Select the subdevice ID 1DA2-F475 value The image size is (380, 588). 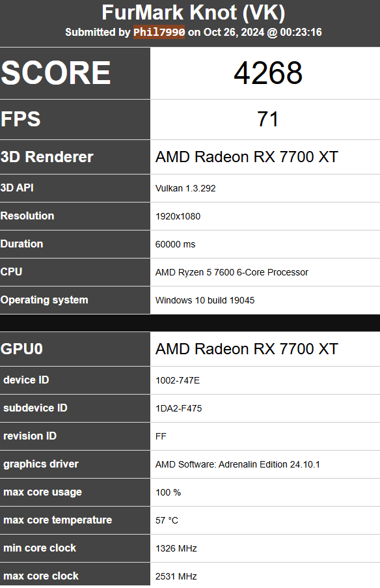coord(178,408)
